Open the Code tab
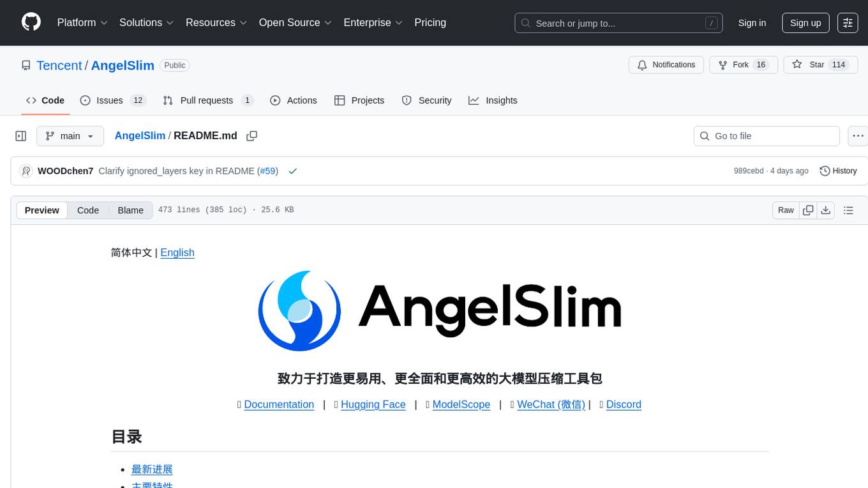Viewport: 868px width, 488px height. click(x=45, y=100)
